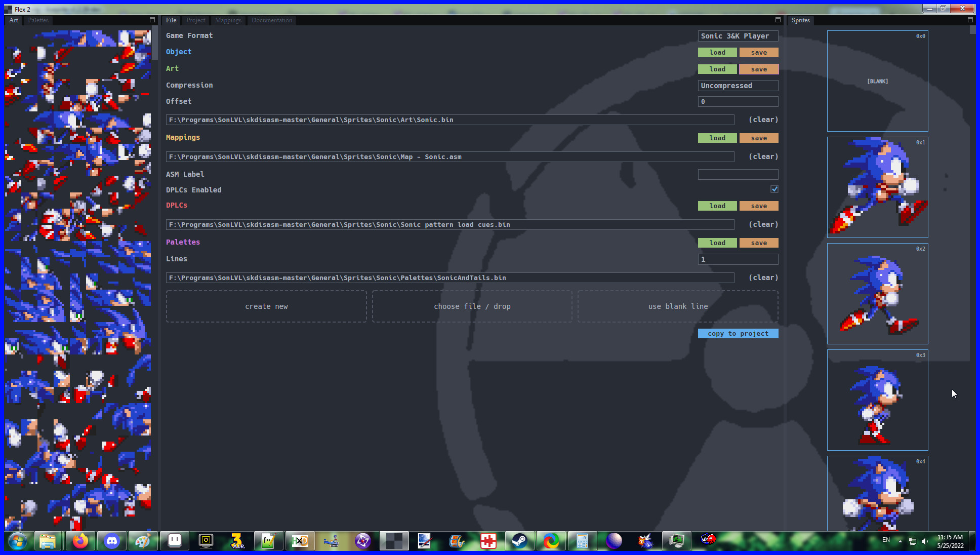This screenshot has width=980, height=555.
Task: Open the purple sphere taskbar icon
Action: [614, 541]
